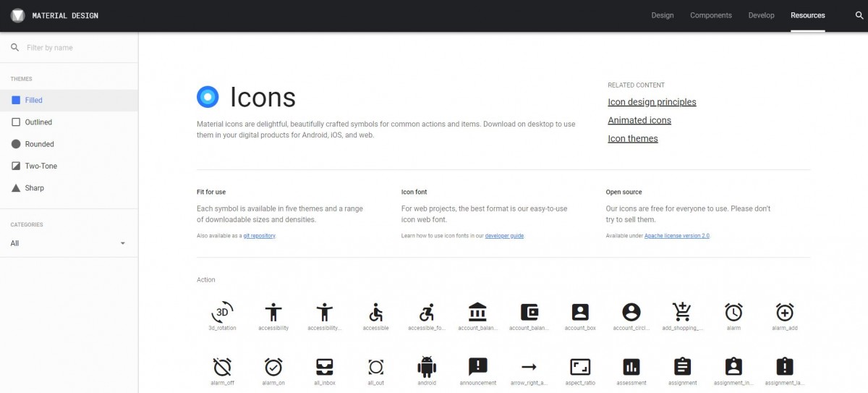Open search via header magnifier icon
The width and height of the screenshot is (868, 393).
859,15
